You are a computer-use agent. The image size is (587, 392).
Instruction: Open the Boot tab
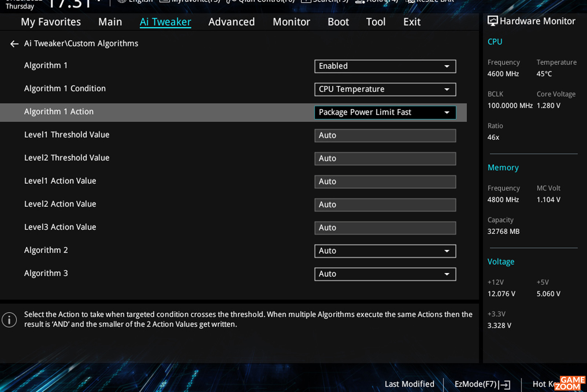pyautogui.click(x=338, y=22)
